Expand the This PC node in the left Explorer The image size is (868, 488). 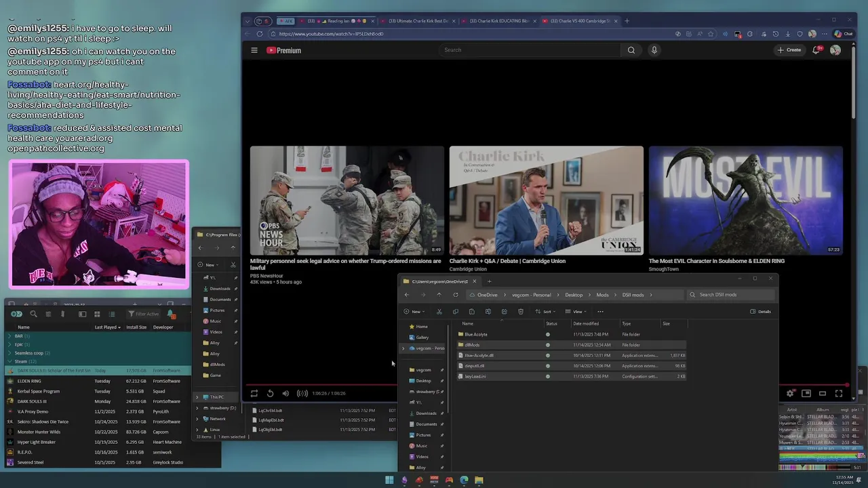click(197, 397)
